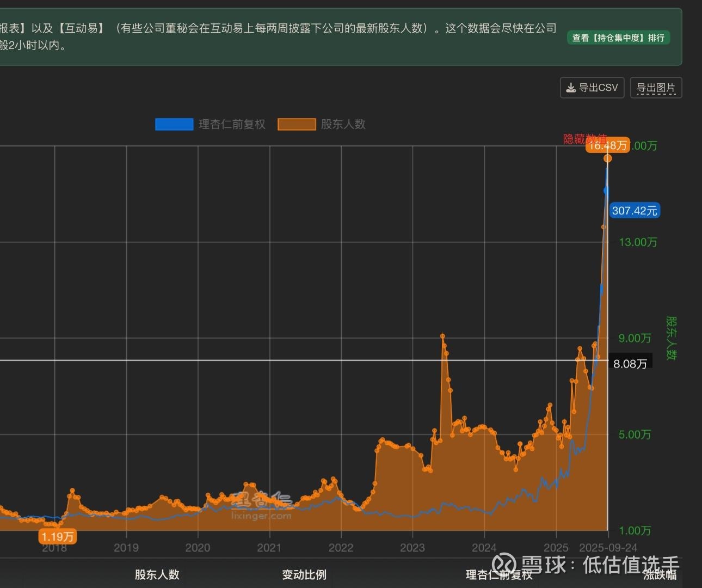Click the 13.00万 y-axis tick label
702x588 pixels.
tap(638, 242)
